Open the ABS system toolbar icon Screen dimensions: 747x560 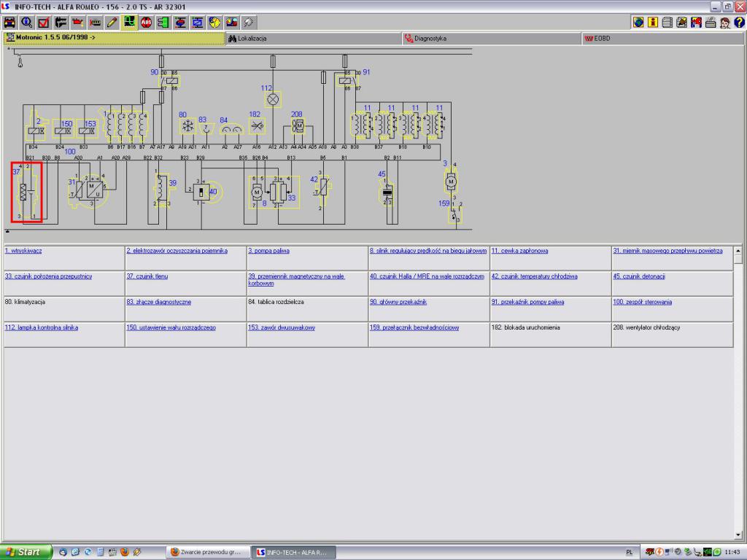click(x=145, y=22)
